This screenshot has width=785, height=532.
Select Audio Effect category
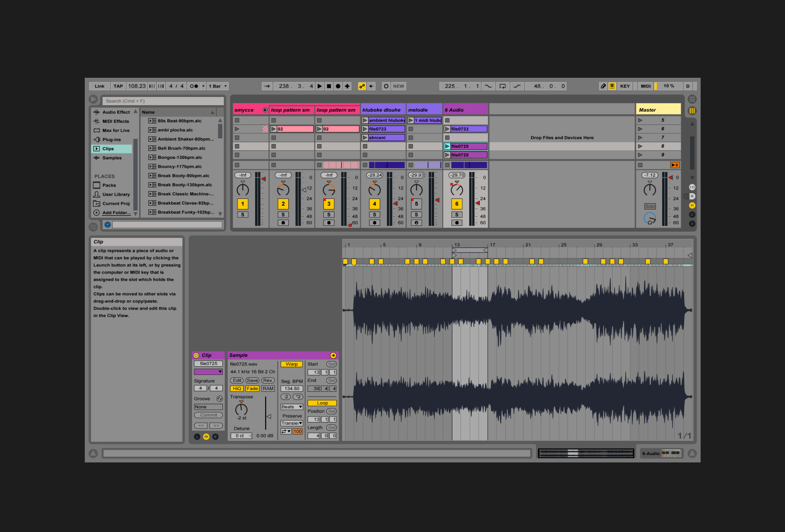coord(112,112)
